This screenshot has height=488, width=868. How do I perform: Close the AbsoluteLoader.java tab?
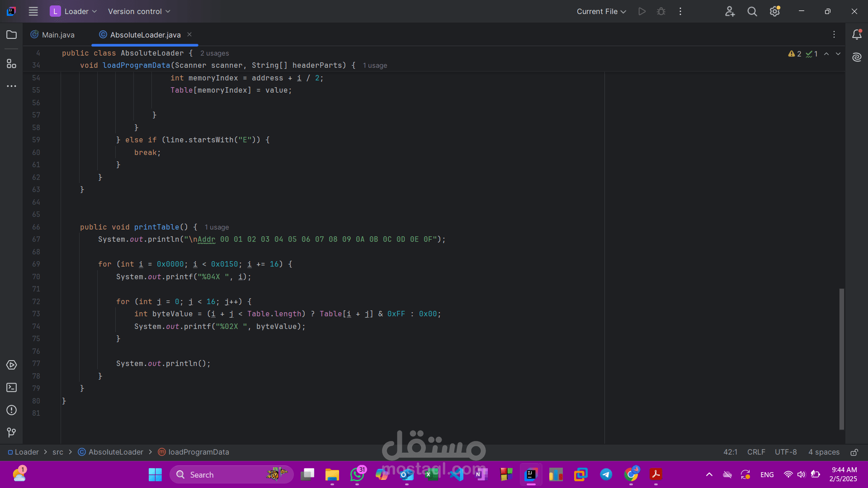click(x=189, y=34)
